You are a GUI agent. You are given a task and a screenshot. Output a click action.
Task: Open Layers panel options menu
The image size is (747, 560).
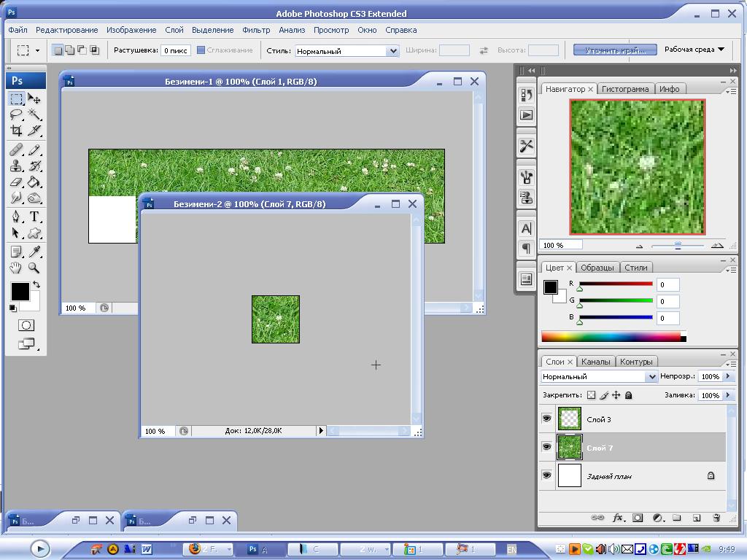[731, 364]
